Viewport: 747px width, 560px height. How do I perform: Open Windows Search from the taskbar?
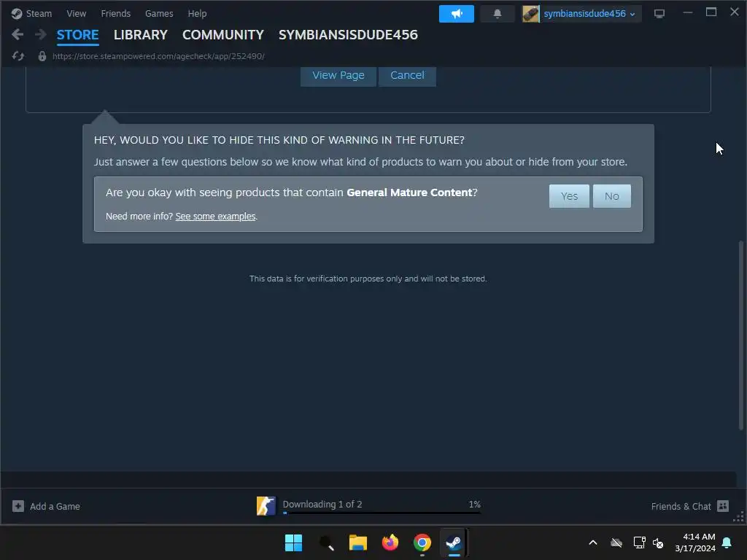tap(326, 542)
